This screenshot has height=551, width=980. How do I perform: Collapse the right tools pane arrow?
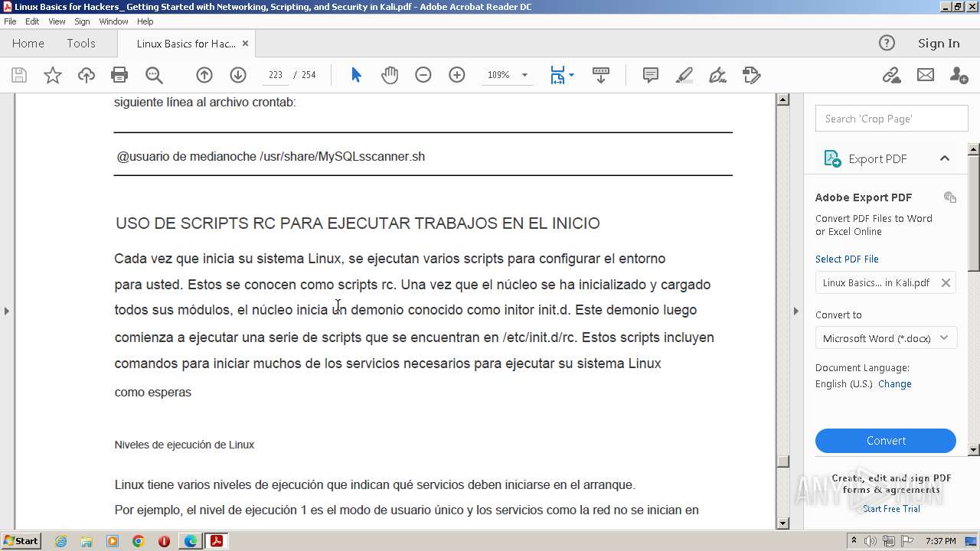click(x=795, y=311)
